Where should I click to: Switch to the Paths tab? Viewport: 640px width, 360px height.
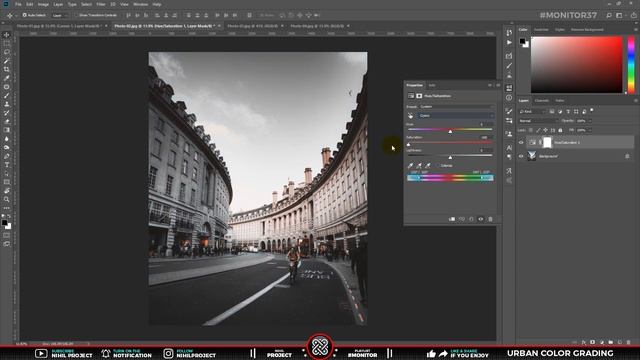pos(560,101)
